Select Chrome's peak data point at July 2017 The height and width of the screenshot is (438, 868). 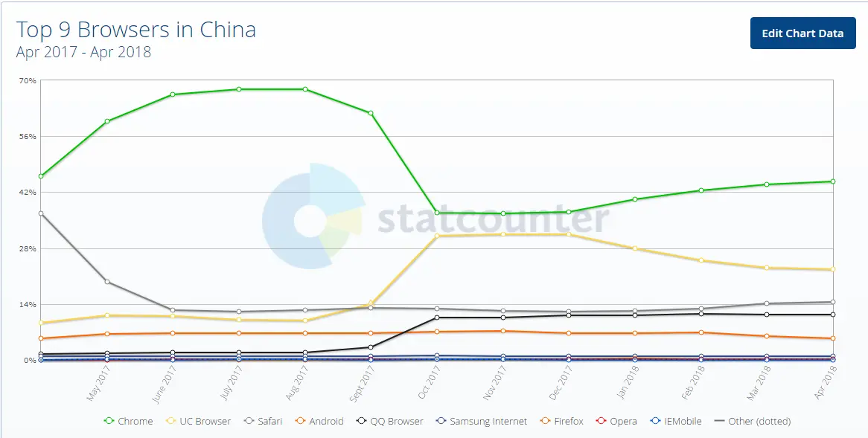click(x=238, y=88)
